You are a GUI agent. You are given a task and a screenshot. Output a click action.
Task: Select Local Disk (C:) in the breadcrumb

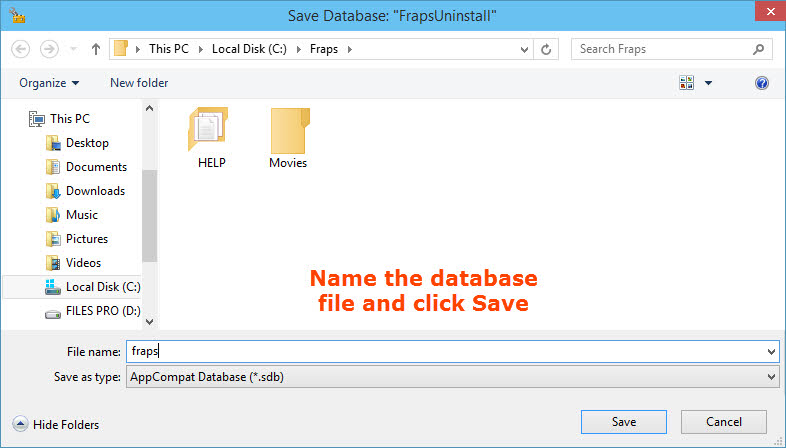249,49
